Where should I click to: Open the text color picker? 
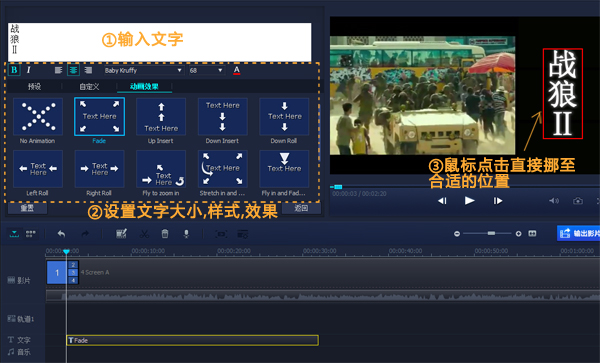pyautogui.click(x=236, y=70)
